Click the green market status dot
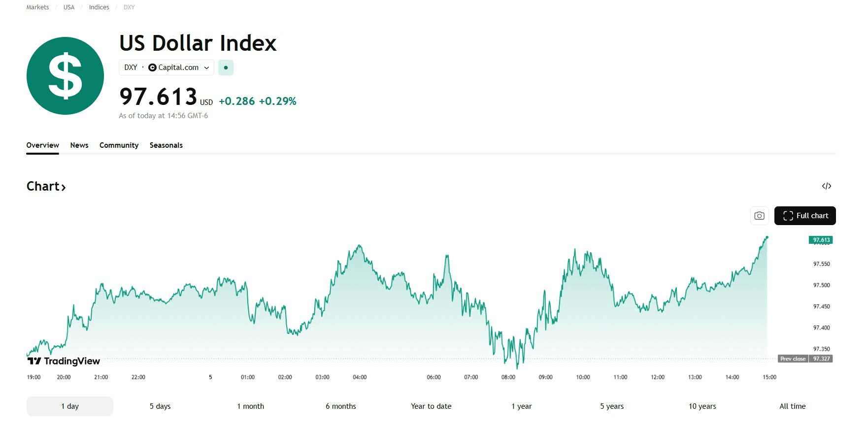 pos(226,67)
